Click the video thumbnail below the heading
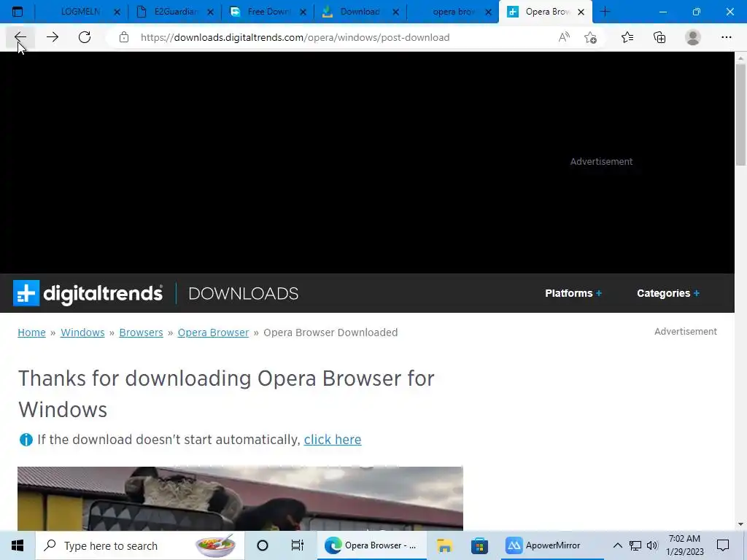The image size is (747, 560). pos(240,499)
